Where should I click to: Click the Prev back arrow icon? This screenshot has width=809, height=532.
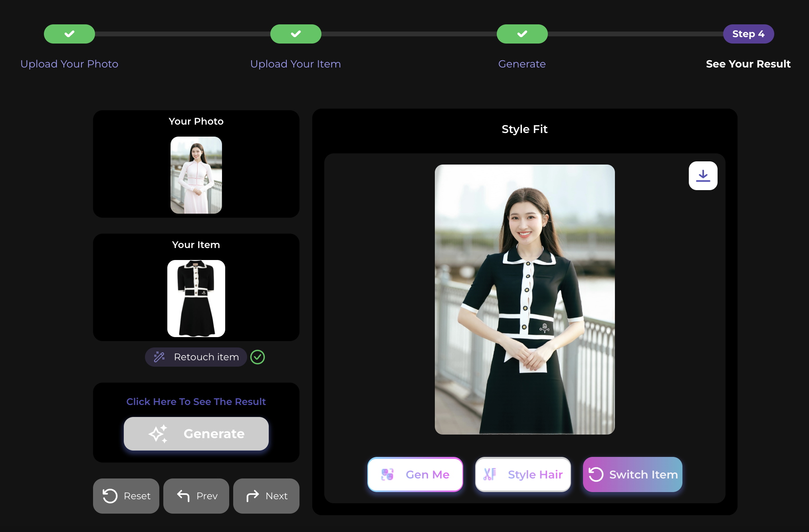pyautogui.click(x=183, y=496)
